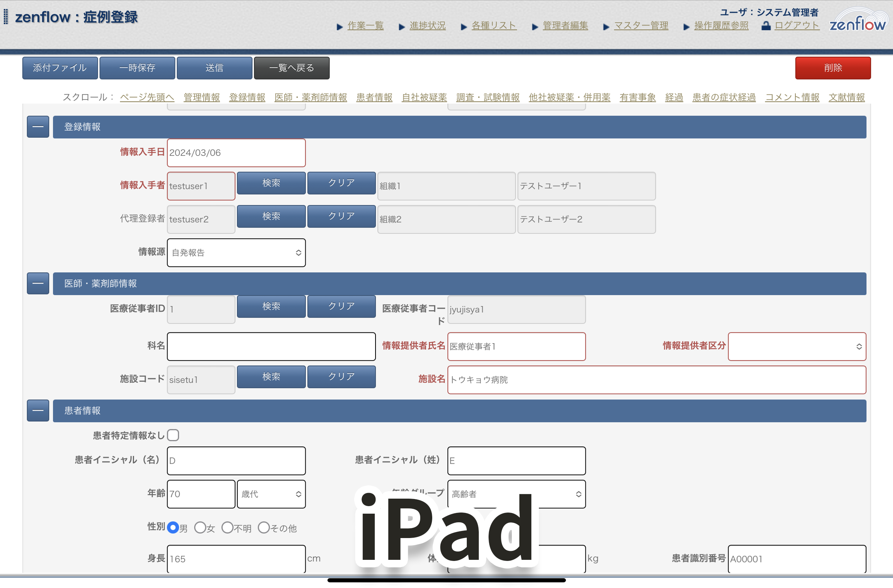Click the 患者イニシャル（名） field
893x588 pixels.
(236, 461)
